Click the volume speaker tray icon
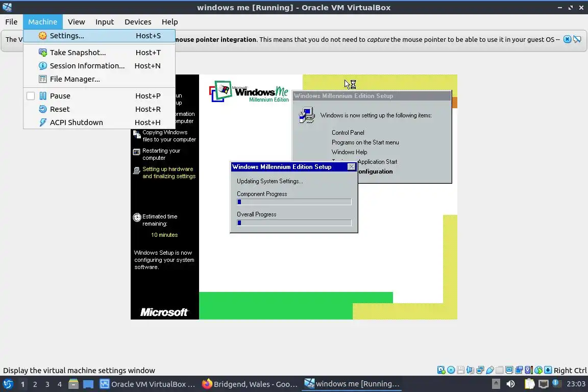Screen dimensions: 588x392 (510, 384)
